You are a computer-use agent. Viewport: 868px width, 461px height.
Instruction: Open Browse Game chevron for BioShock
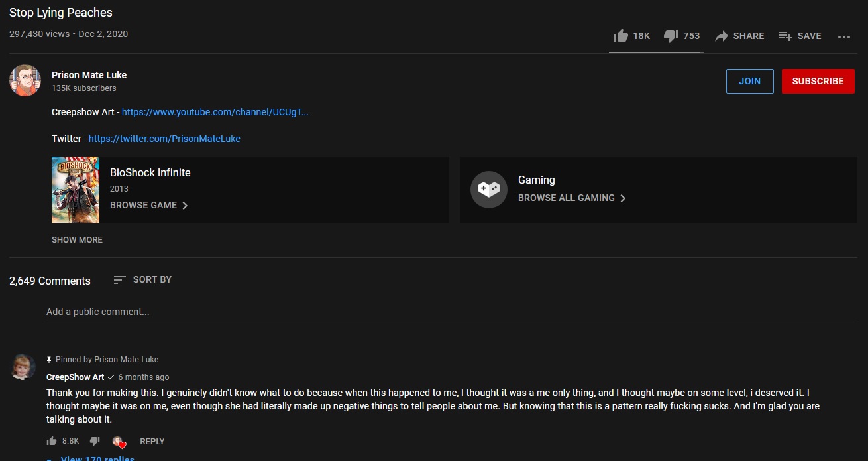coord(185,206)
